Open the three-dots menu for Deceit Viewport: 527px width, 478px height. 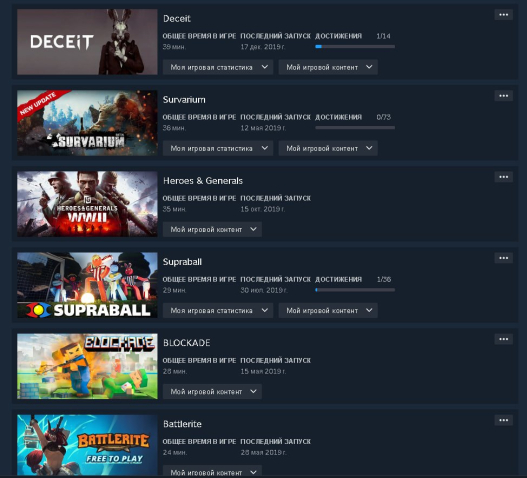503,15
